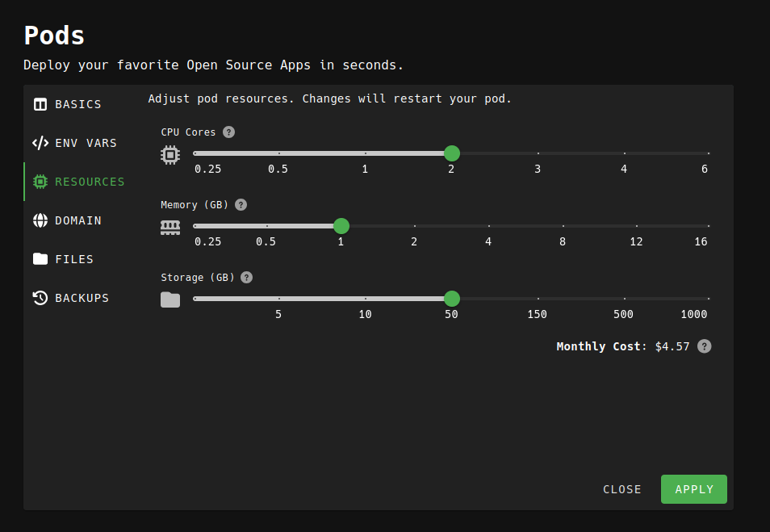Viewport: 770px width, 532px height.
Task: Click the Storage help question icon
Action: 247,278
